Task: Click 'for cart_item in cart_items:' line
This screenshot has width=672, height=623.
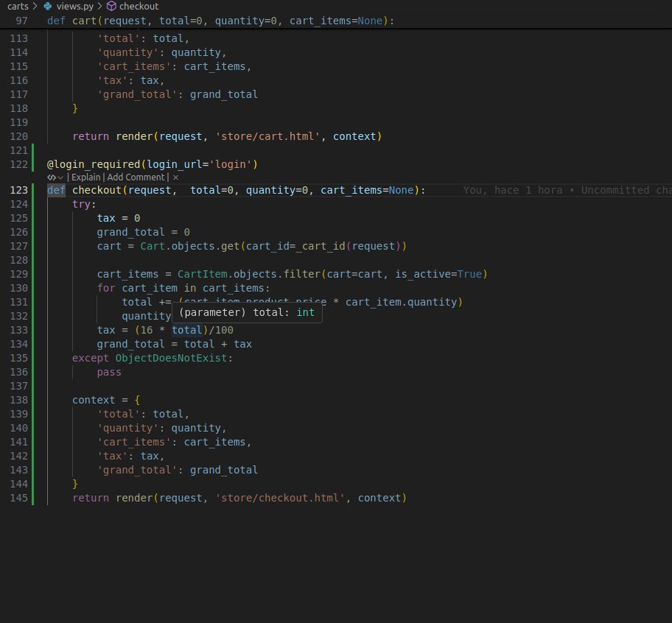Action: tap(183, 288)
